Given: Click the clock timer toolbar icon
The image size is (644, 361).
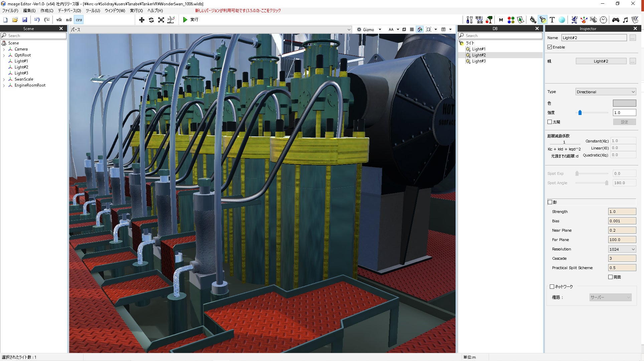Looking at the screenshot, I should [603, 20].
